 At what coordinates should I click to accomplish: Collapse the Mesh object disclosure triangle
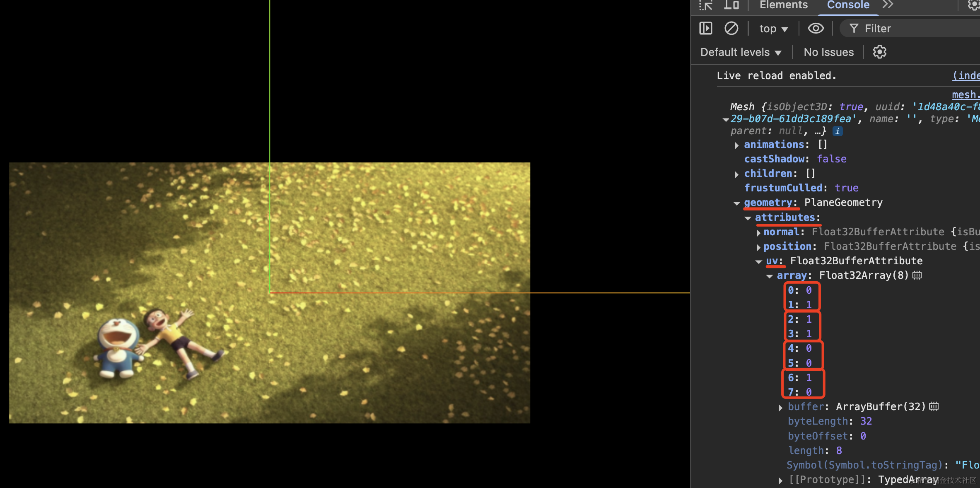725,120
